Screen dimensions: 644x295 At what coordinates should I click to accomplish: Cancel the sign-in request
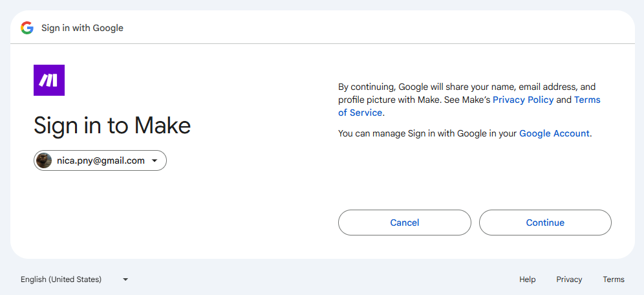pyautogui.click(x=405, y=223)
